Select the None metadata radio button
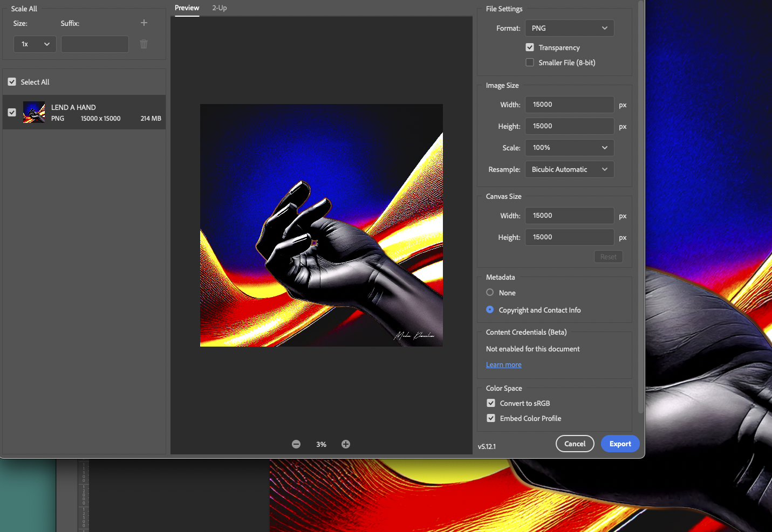 490,293
